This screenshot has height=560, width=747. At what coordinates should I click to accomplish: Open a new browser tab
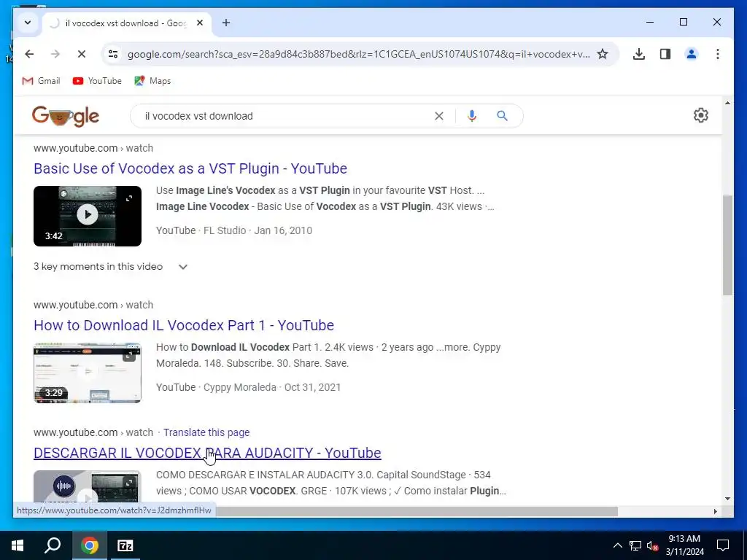point(226,23)
